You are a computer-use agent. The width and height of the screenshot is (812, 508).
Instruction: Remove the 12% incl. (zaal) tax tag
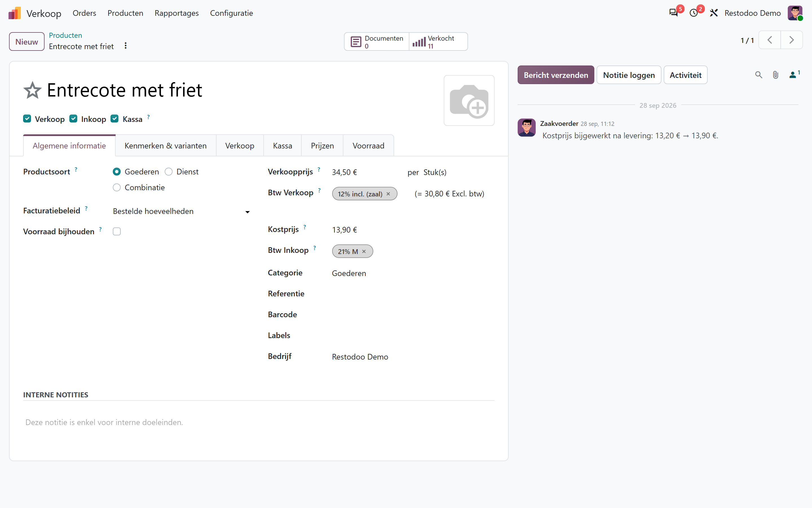tap(388, 194)
